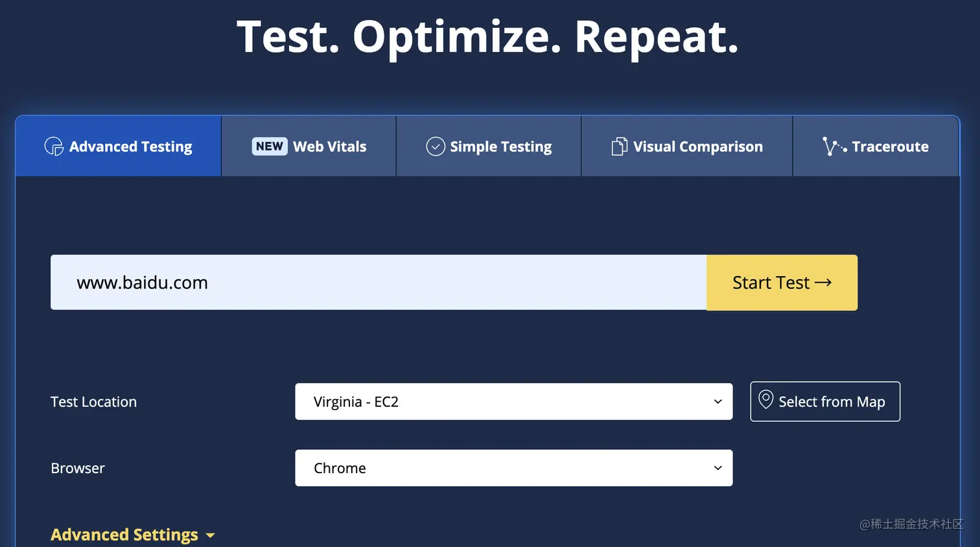Viewport: 980px width, 547px height.
Task: Click the route path icon on Traceroute
Action: click(834, 146)
